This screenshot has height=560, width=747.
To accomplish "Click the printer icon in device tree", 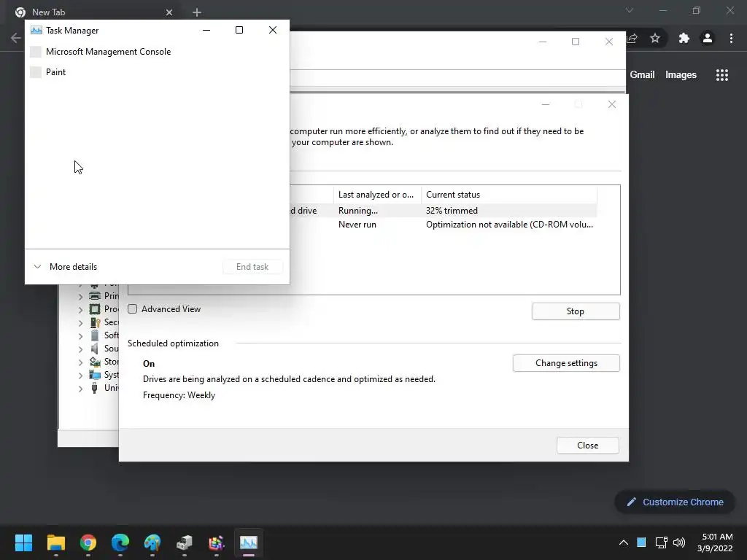I will [95, 296].
